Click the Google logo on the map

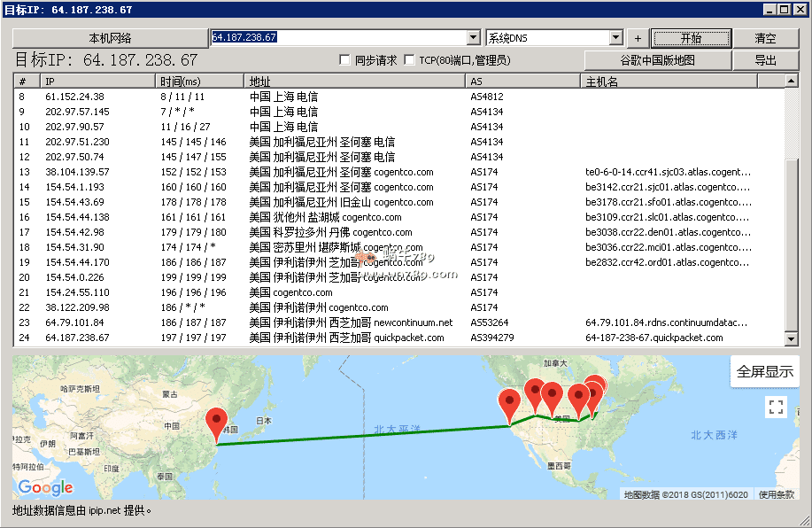(45, 487)
